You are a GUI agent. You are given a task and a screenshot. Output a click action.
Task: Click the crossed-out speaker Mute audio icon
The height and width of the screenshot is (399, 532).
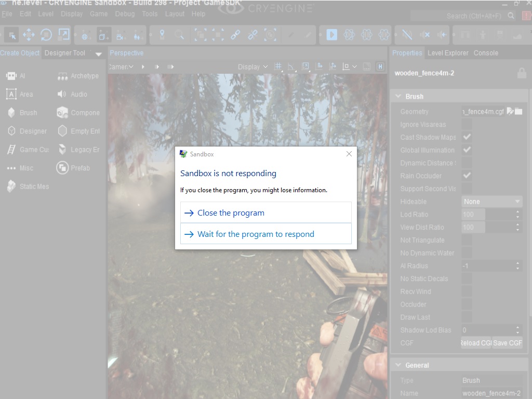coord(425,35)
